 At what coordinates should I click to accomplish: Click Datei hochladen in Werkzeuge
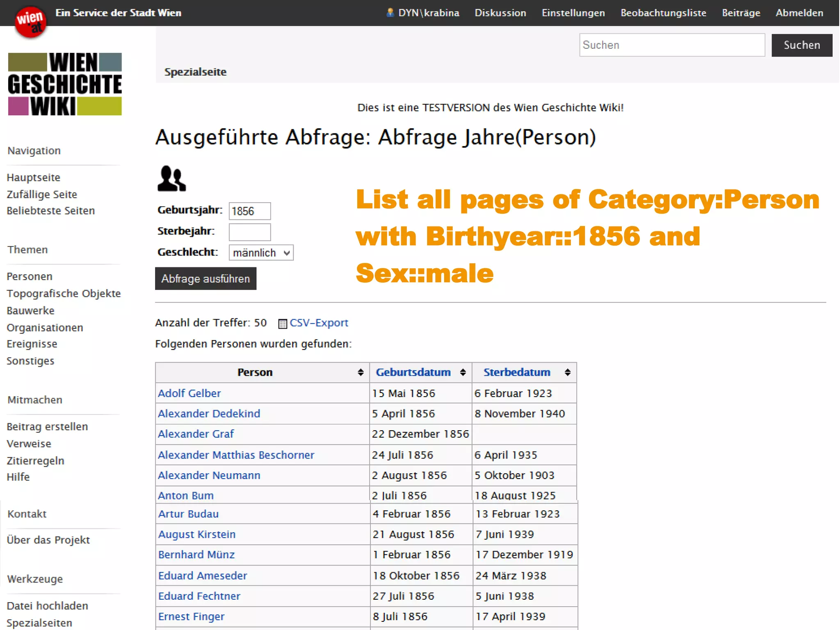(48, 606)
